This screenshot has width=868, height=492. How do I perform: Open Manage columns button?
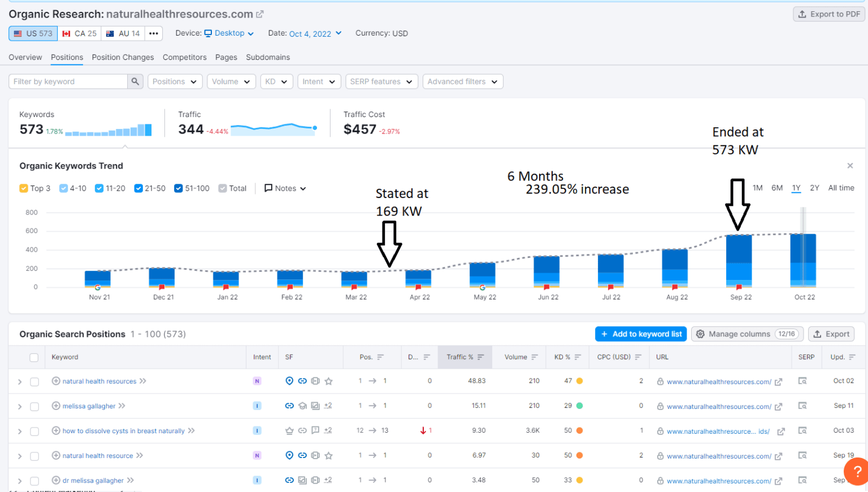point(747,334)
